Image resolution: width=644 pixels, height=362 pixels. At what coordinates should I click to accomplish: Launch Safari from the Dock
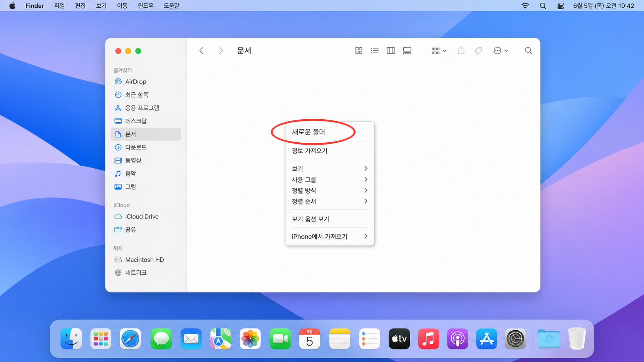130,339
